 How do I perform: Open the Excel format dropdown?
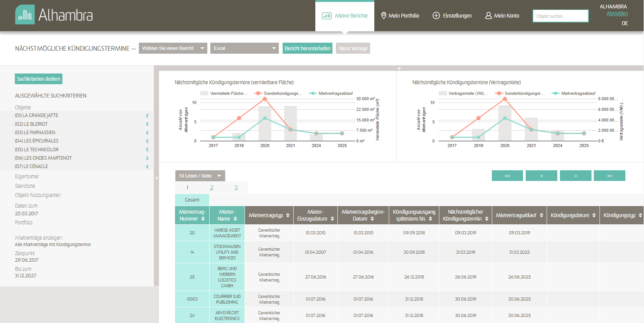244,48
